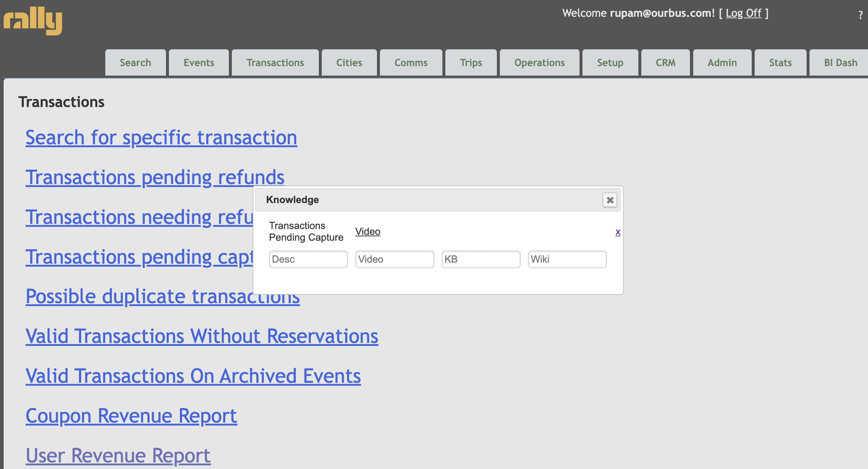Select the Wiki input field
This screenshot has height=469, width=868.
[x=567, y=259]
